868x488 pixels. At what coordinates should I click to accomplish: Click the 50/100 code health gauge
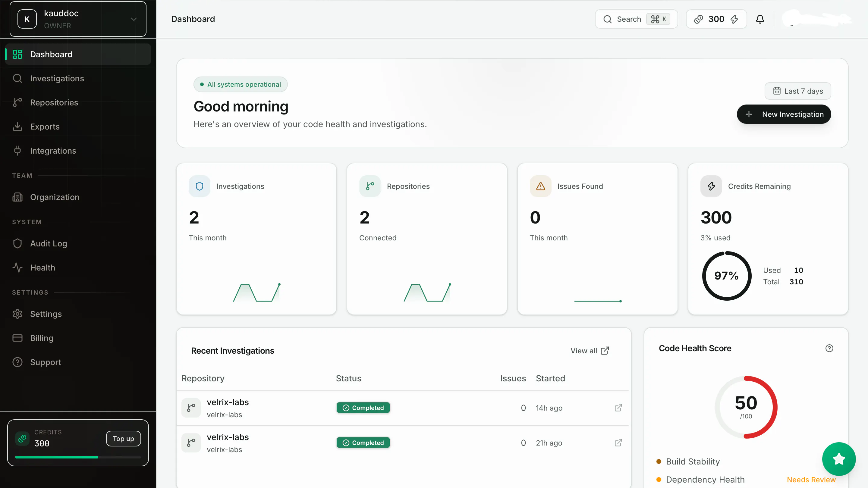pyautogui.click(x=746, y=407)
